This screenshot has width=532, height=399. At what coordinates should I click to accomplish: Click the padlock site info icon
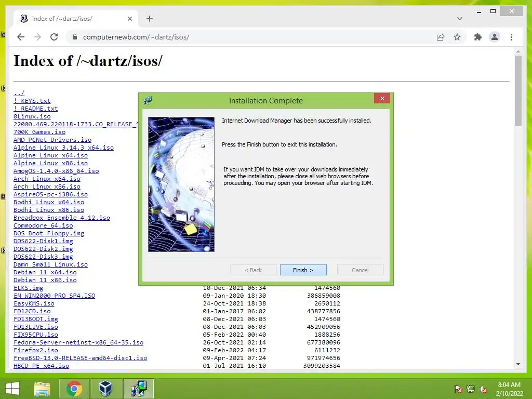pyautogui.click(x=75, y=37)
